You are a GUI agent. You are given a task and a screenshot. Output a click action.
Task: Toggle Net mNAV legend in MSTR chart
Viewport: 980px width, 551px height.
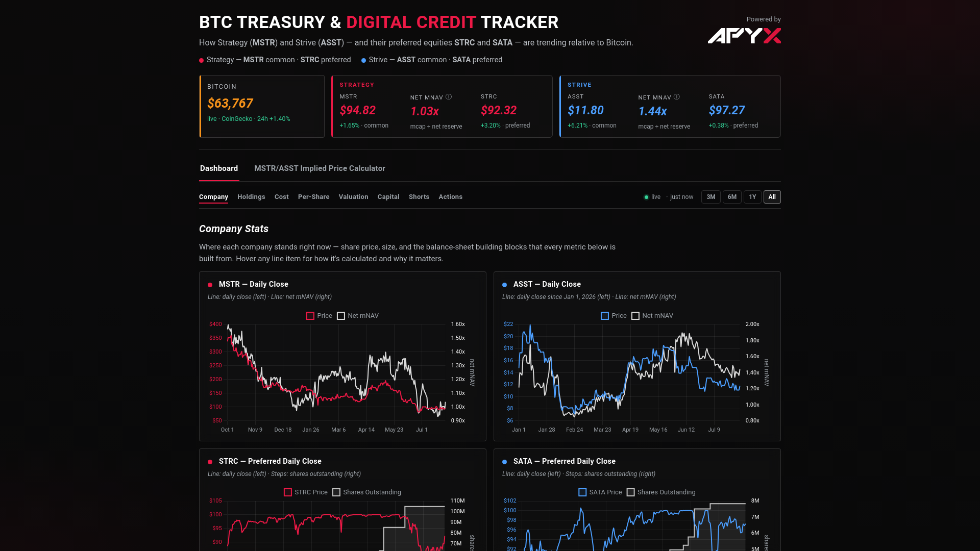[358, 316]
